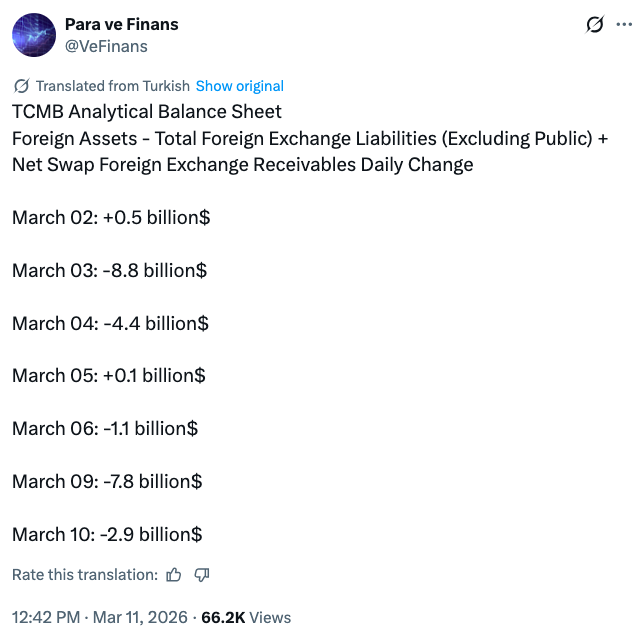
Task: Open the 66.2K Views count
Action: pyautogui.click(x=246, y=617)
